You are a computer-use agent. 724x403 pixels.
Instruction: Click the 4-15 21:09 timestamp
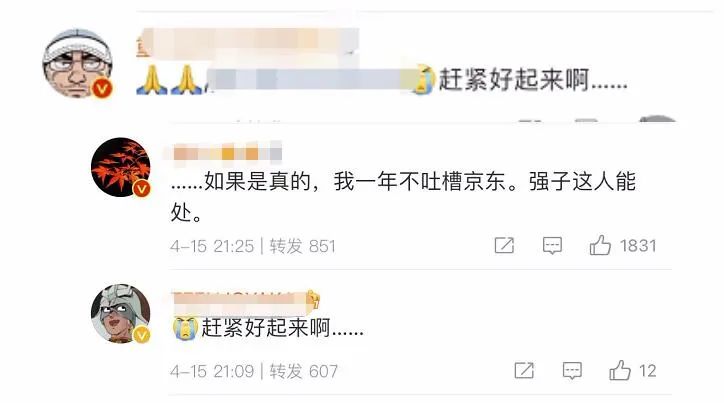212,371
